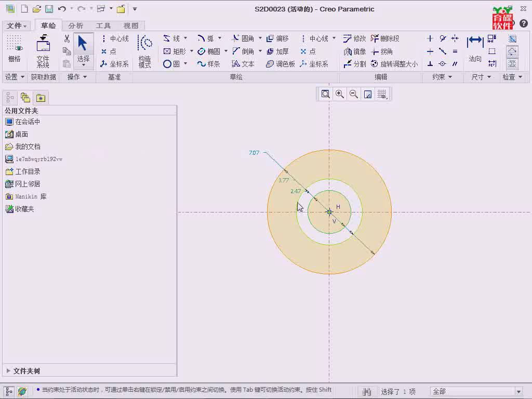The image size is (532, 399).
Task: Open the File (文件) menu
Action: (16, 25)
